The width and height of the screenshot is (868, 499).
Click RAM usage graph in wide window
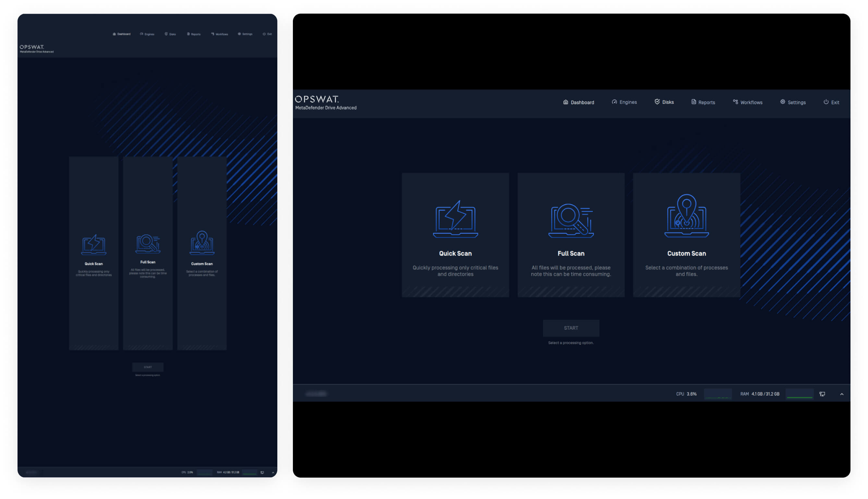pyautogui.click(x=799, y=394)
